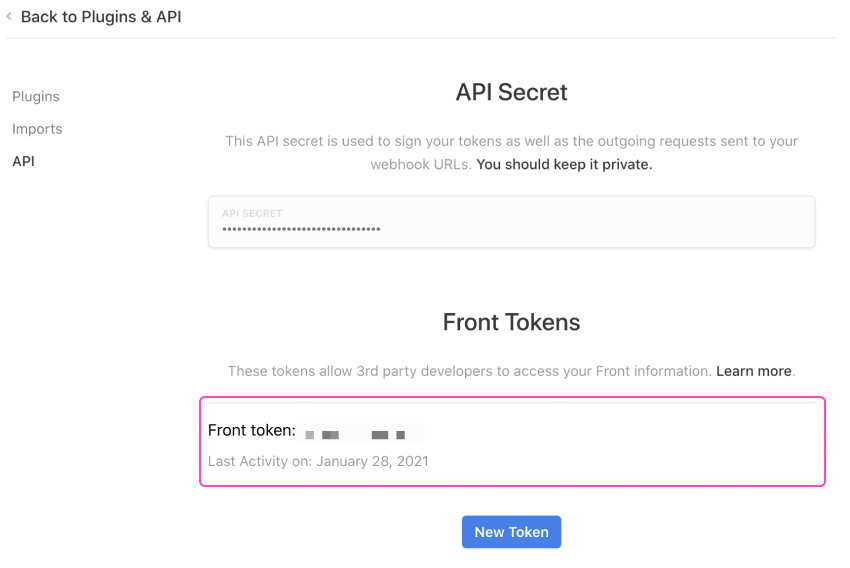The height and width of the screenshot is (568, 850).
Task: Click the API secret description paragraph
Action: click(511, 142)
